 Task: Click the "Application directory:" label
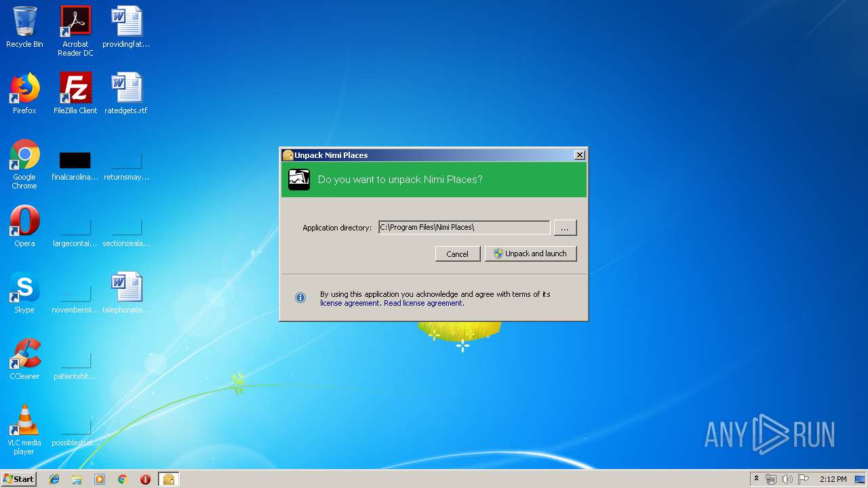337,228
